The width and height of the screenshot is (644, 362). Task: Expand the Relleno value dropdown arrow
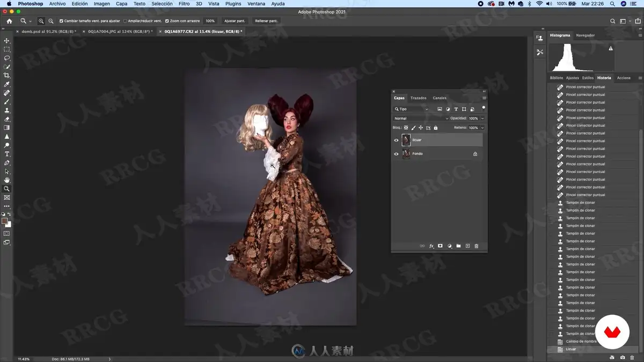[x=482, y=128]
